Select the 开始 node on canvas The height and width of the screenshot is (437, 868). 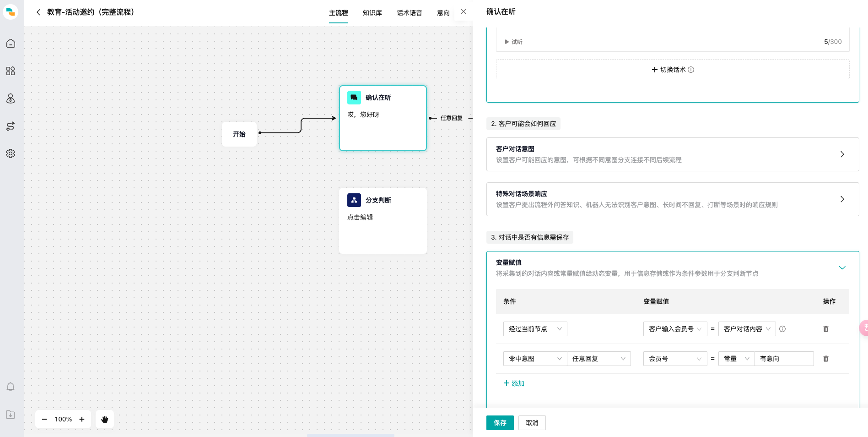tap(239, 134)
